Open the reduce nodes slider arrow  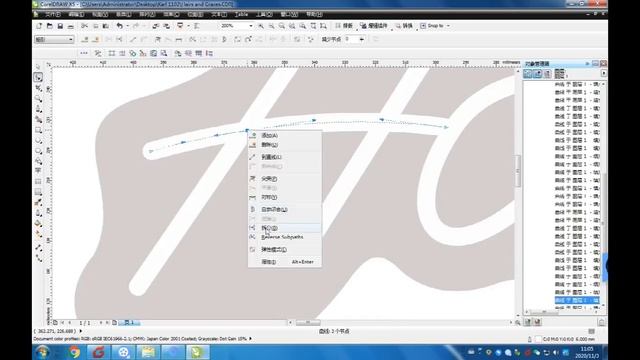click(362, 40)
